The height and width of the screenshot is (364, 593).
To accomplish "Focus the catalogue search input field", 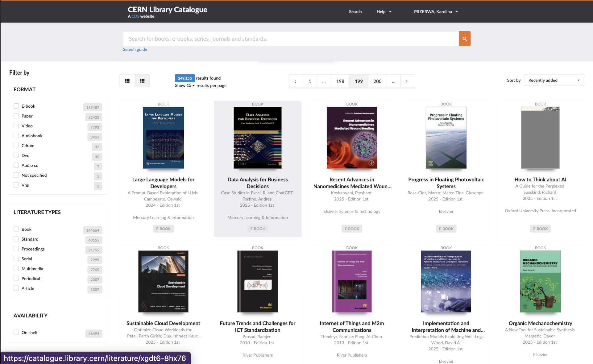I will (290, 39).
